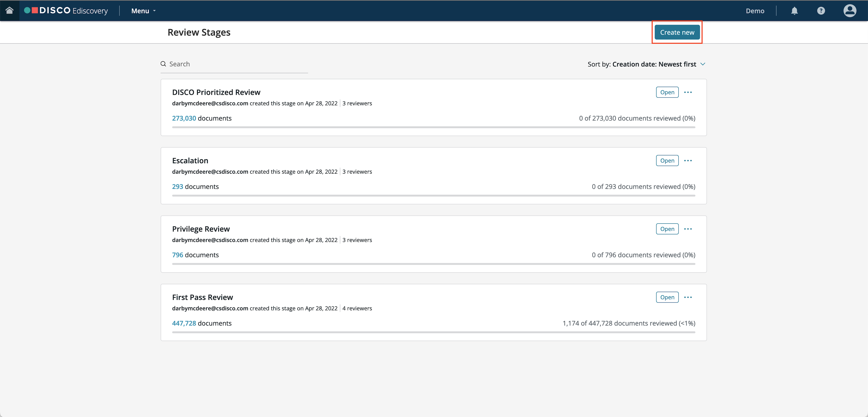Click '0 of 293 documents reviewed' text
The height and width of the screenshot is (417, 868).
pos(643,187)
